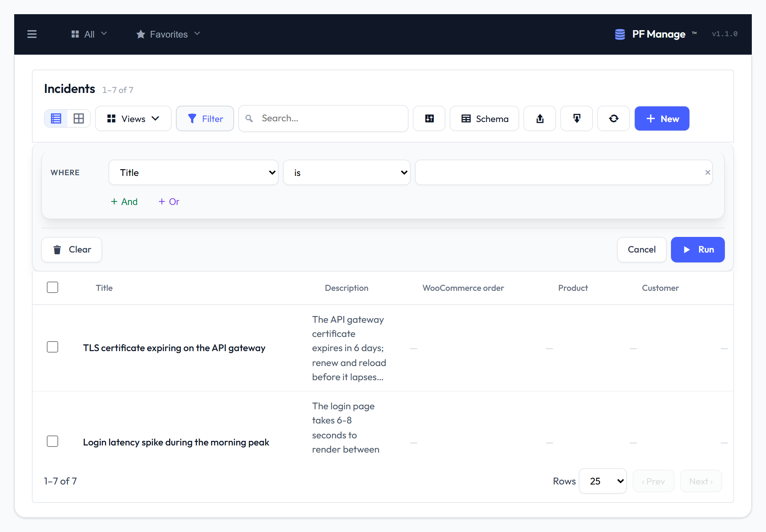Open Login latency spike incident

tap(176, 442)
